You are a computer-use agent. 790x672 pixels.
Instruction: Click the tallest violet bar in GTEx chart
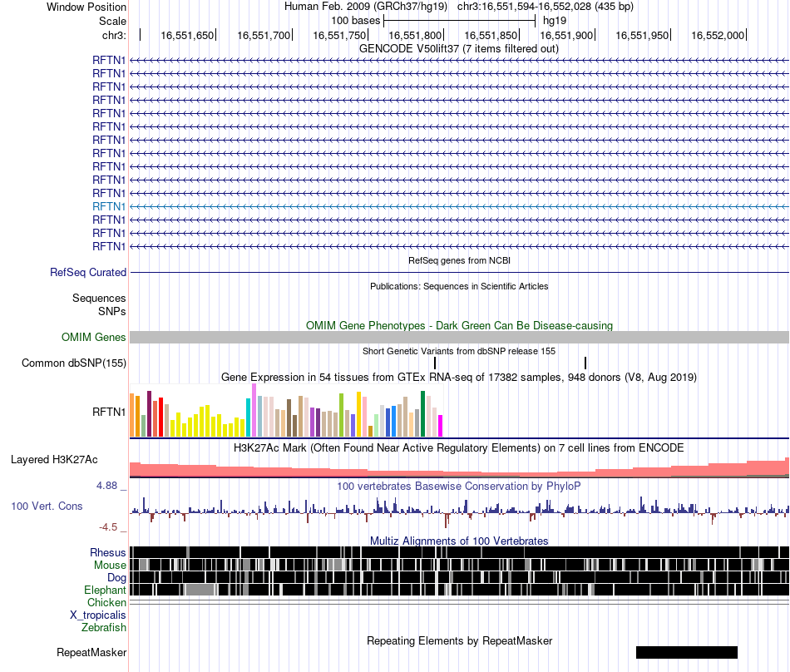tap(254, 410)
